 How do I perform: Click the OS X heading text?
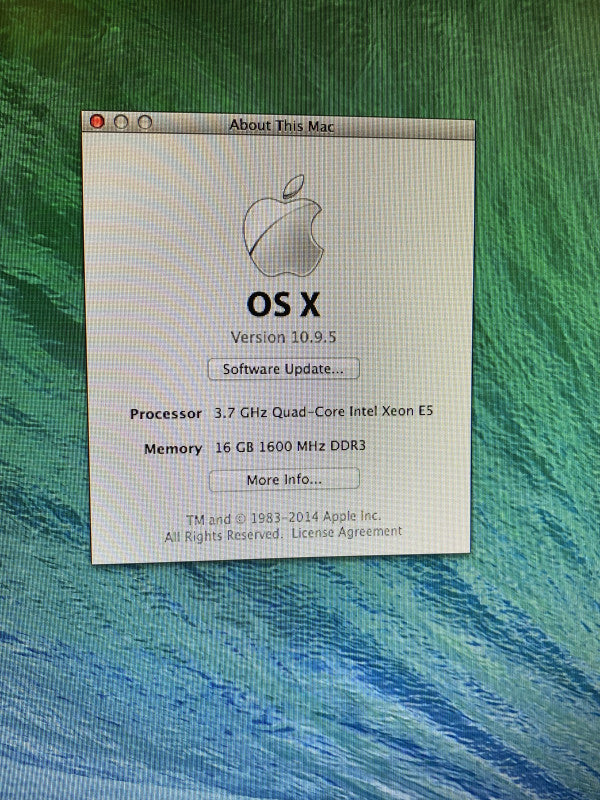point(284,304)
